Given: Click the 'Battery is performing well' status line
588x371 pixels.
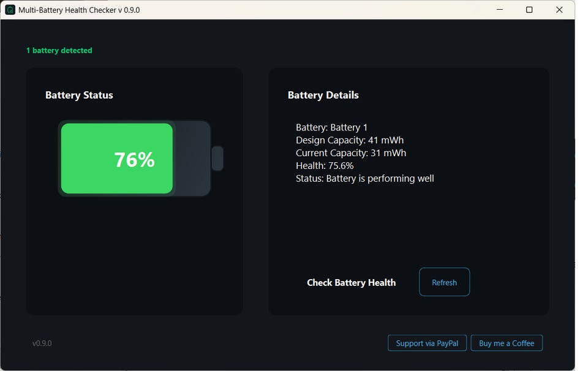Looking at the screenshot, I should (365, 179).
